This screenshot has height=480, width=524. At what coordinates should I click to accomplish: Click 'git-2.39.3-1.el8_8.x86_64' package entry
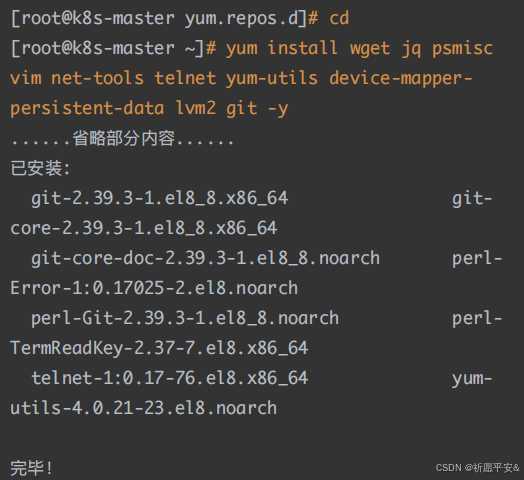(159, 198)
